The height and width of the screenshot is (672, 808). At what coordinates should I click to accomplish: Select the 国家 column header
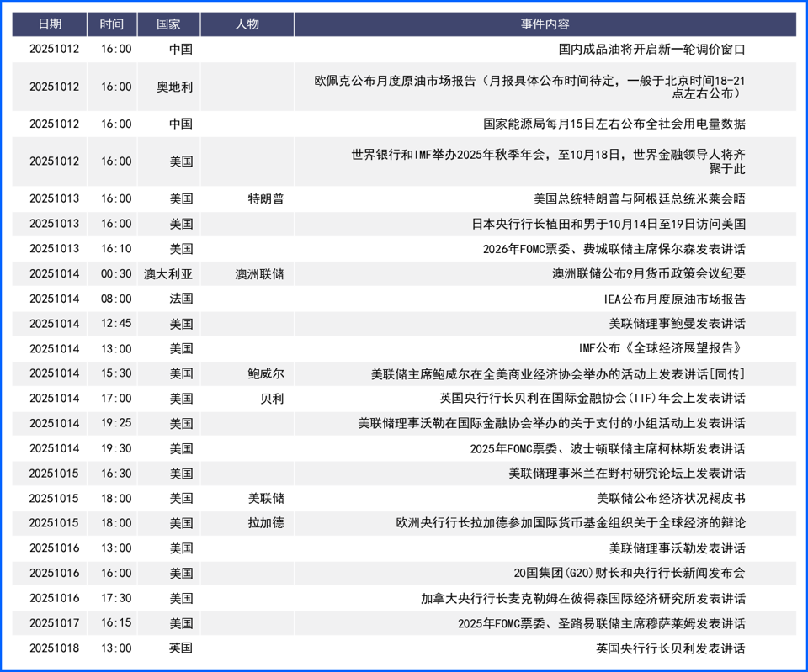168,24
